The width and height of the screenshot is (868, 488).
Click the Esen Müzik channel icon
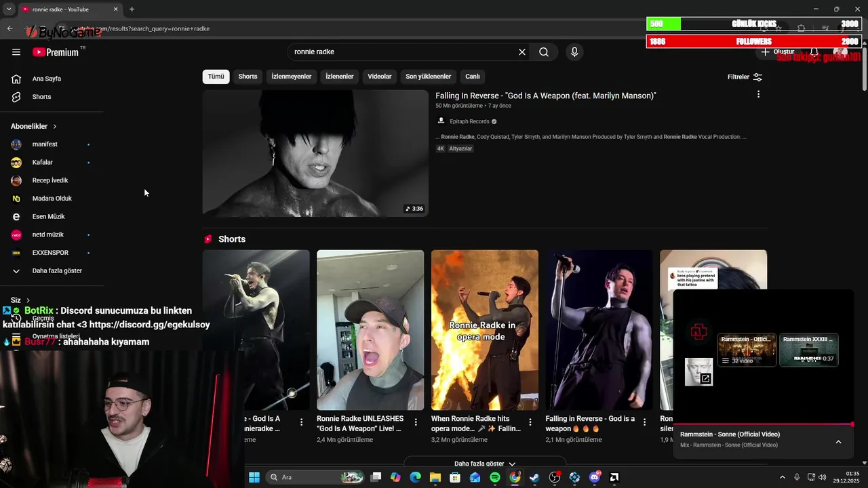(16, 217)
